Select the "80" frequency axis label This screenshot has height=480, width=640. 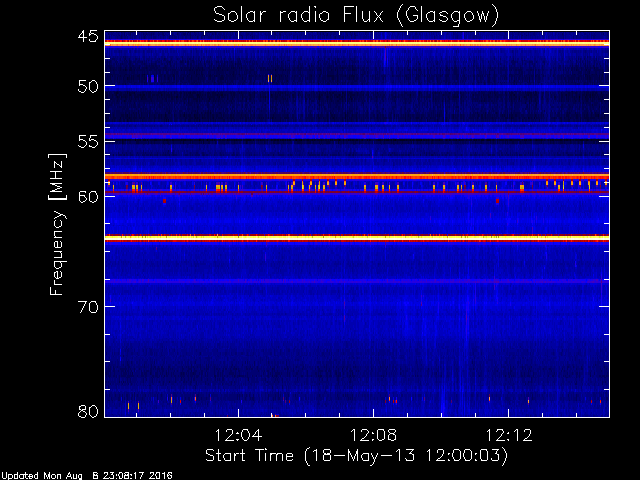88,411
